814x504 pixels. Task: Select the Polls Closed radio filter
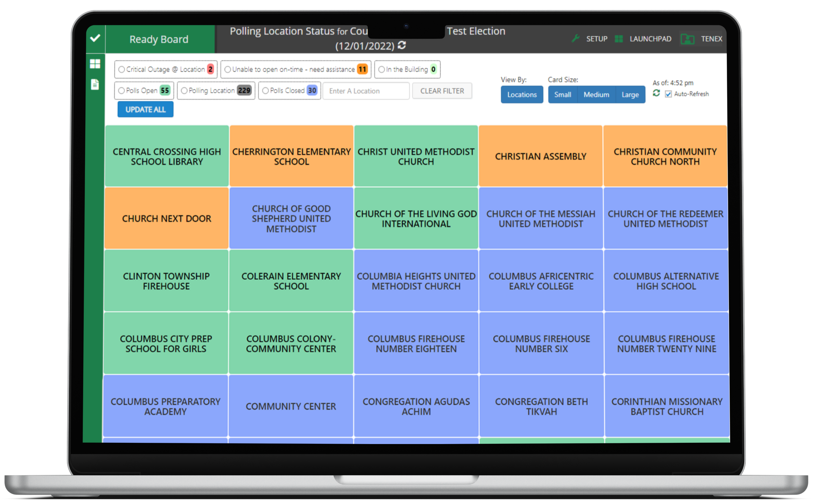pos(265,91)
